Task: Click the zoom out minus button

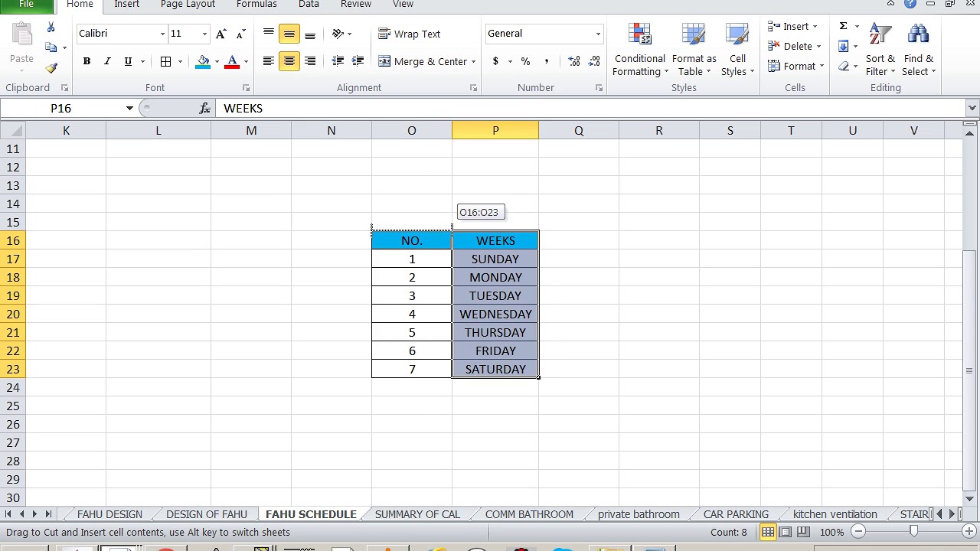Action: pos(859,532)
